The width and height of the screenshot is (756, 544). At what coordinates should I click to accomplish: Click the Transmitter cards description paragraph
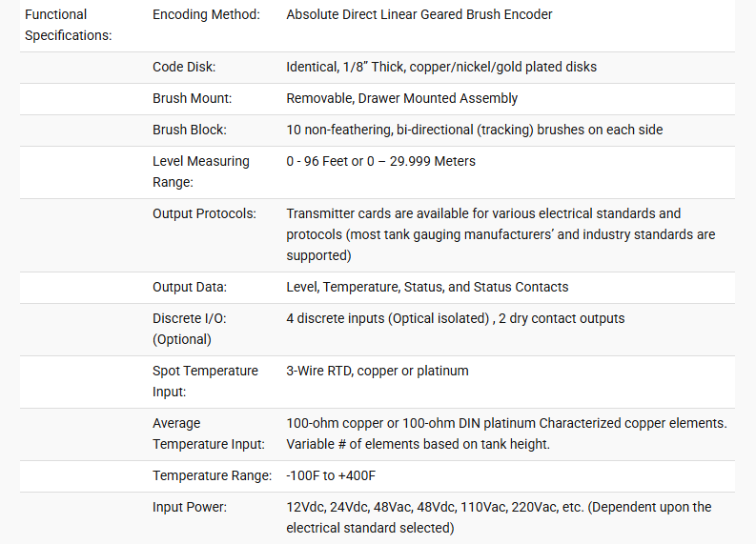point(501,234)
